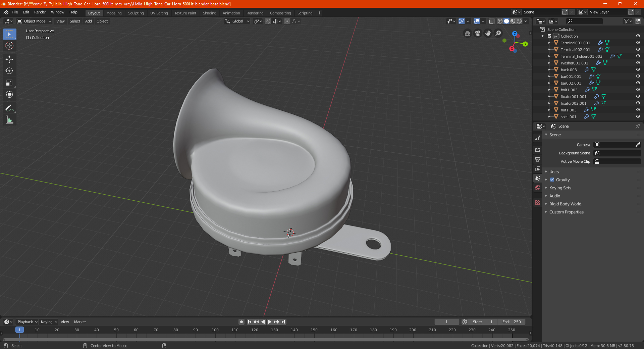The image size is (644, 349).
Task: Activate the Cursor tool
Action: (9, 46)
